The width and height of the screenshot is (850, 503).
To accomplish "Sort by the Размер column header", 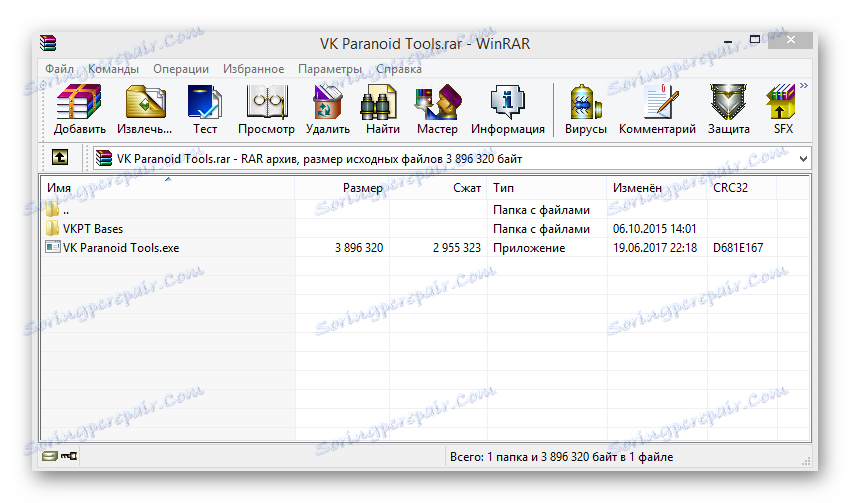I will [x=342, y=188].
